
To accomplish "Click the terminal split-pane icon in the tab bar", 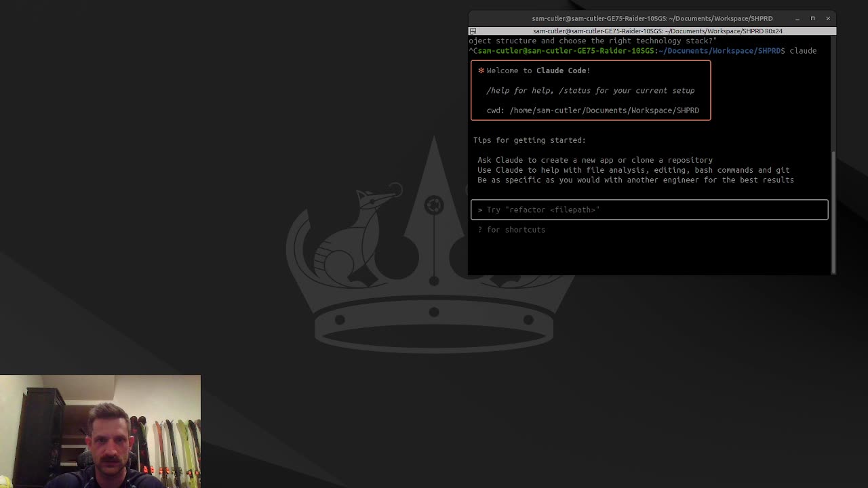I will (x=473, y=31).
